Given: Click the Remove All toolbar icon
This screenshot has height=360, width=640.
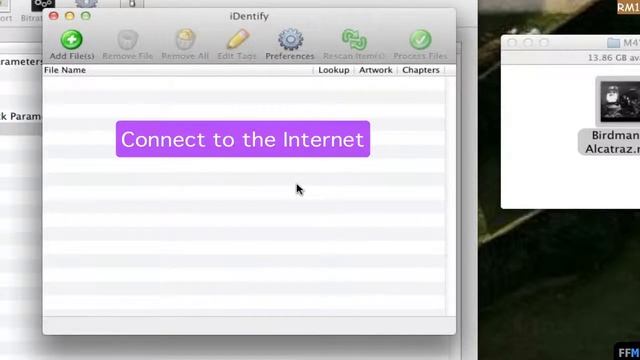Looking at the screenshot, I should (x=185, y=40).
